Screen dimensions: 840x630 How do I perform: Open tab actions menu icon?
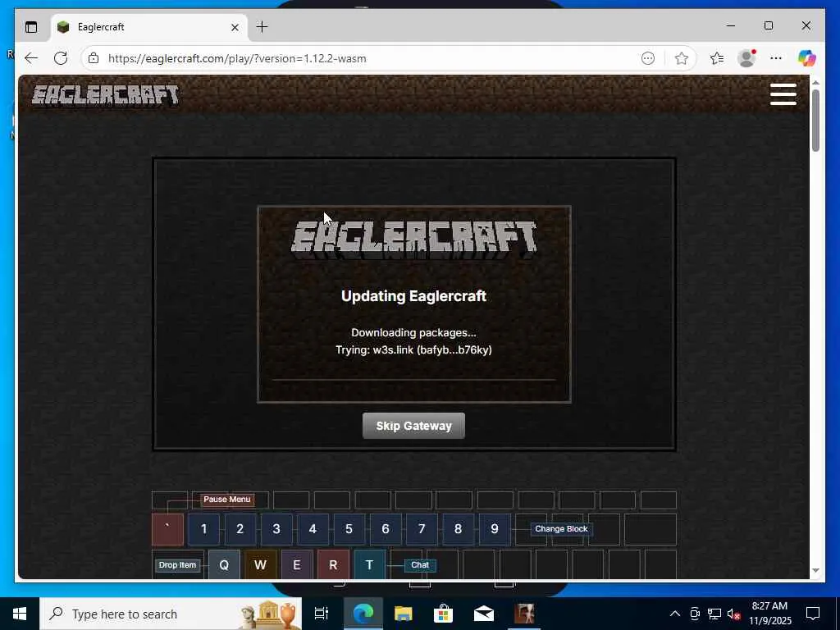coord(31,27)
